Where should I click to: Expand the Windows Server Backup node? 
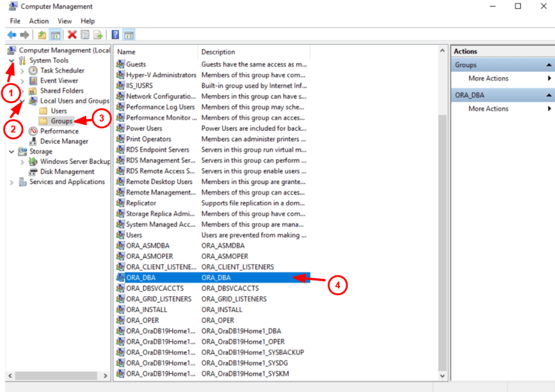pyautogui.click(x=22, y=162)
